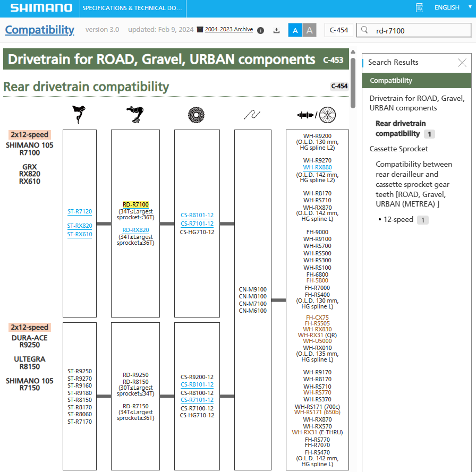The height and width of the screenshot is (472, 476).
Task: Open the language document icon
Action: click(419, 7)
